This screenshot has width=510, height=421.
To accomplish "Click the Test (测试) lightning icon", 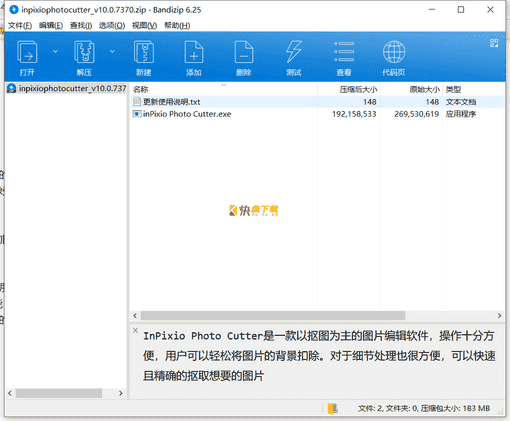I will pos(294,52).
